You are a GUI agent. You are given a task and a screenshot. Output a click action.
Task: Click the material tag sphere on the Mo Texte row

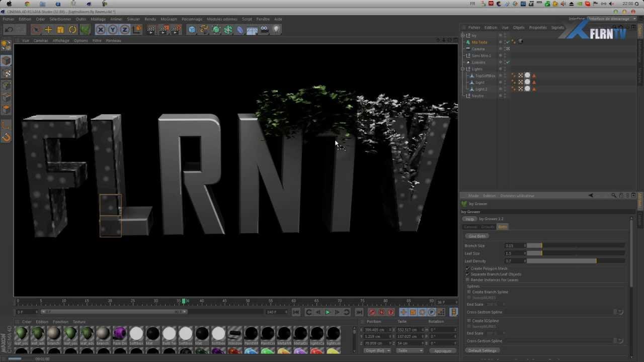click(520, 42)
